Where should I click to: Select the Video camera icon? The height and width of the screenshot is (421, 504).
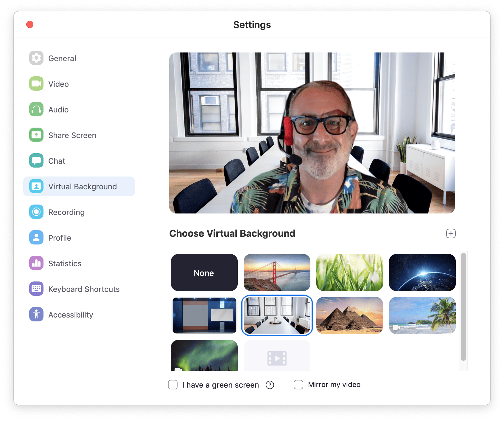(36, 83)
